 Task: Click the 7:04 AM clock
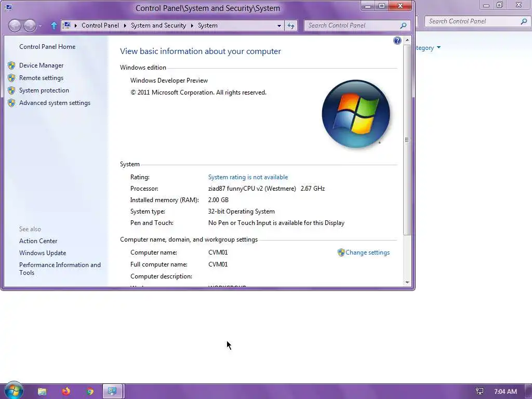click(505, 392)
